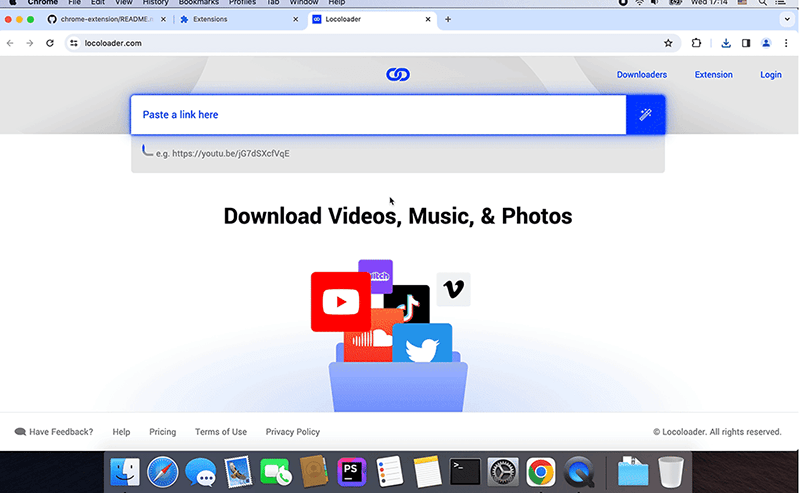The width and height of the screenshot is (800, 493).
Task: Open Messages from the dock
Action: coord(201,473)
